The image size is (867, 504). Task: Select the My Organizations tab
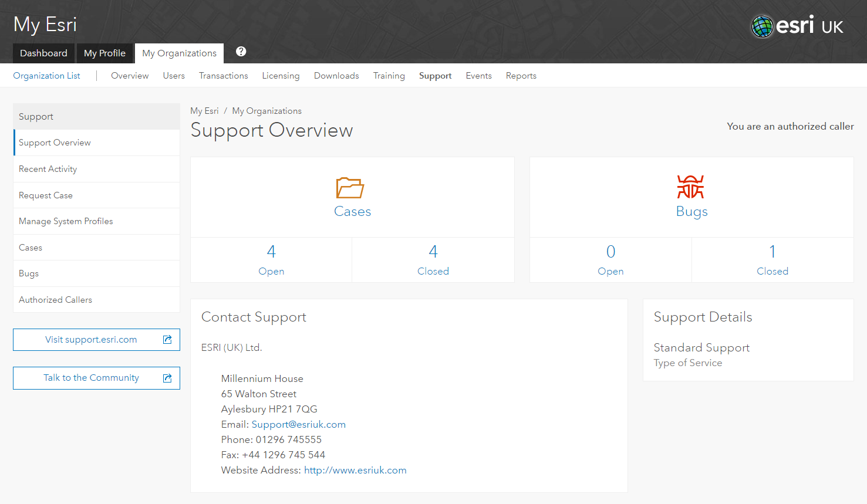click(x=179, y=53)
